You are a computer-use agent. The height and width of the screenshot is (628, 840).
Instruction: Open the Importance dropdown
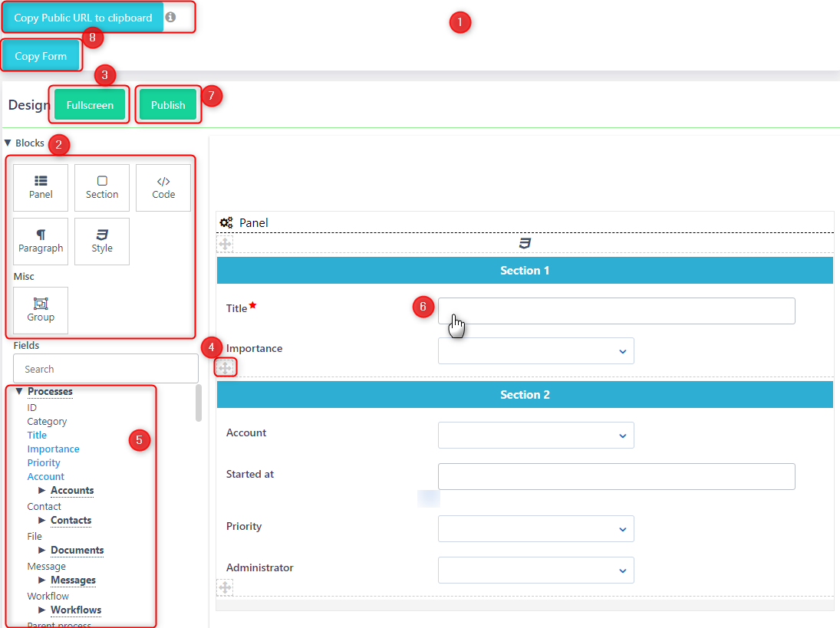[536, 350]
